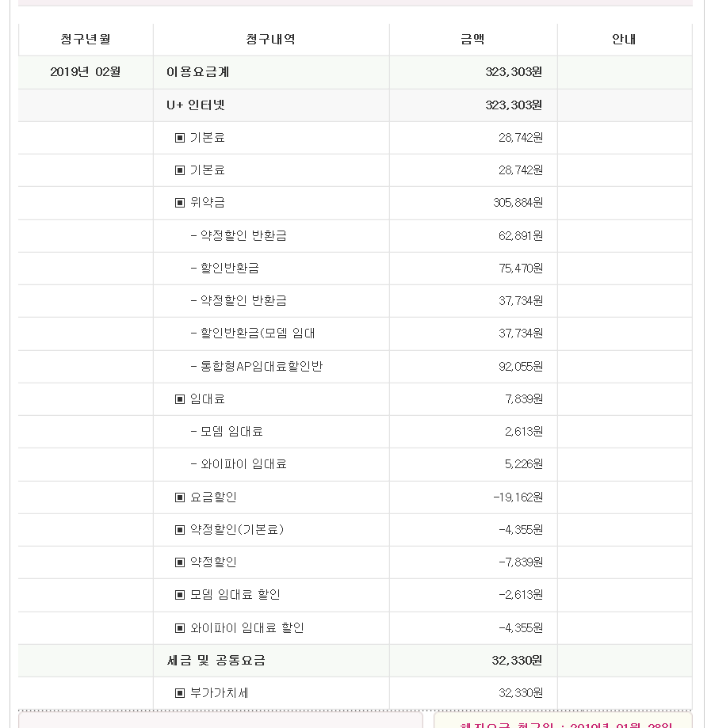Select the 청구내역 column header
Viewport: 711px width, 728px height.
point(271,40)
